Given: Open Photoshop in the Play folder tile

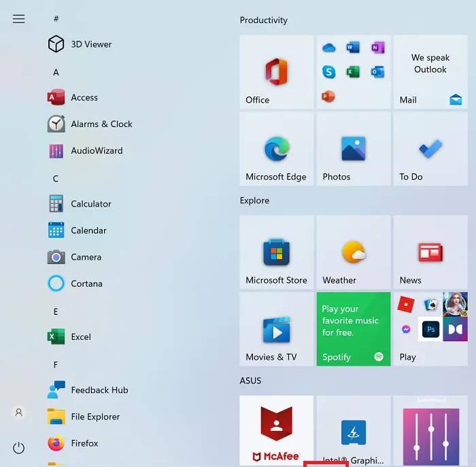Looking at the screenshot, I should (x=430, y=329).
